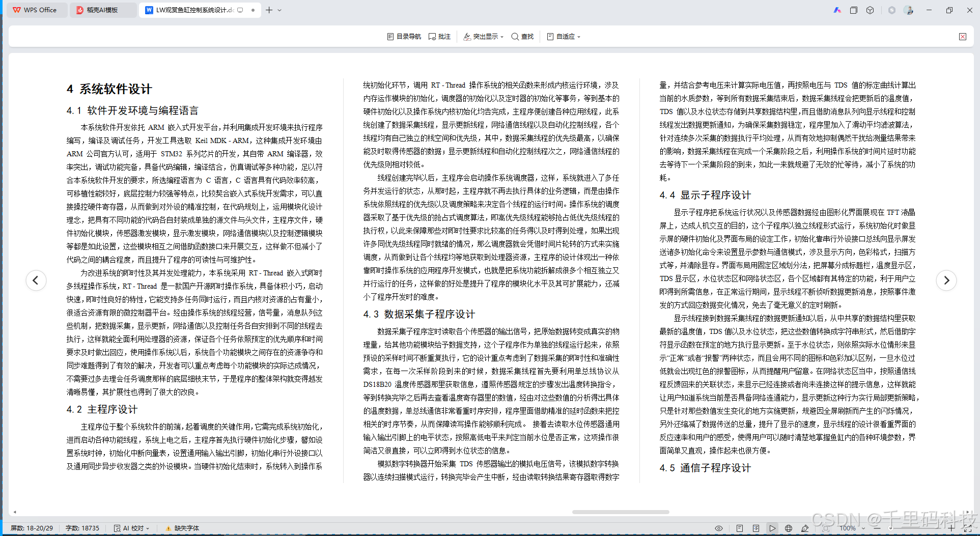
Task: Click the monitor icon on the document tab
Action: [x=240, y=10]
